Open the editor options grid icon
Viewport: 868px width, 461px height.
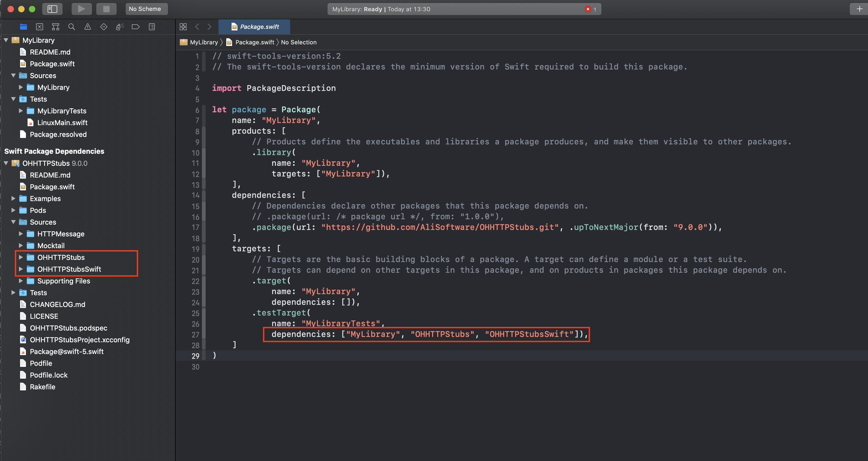pyautogui.click(x=183, y=27)
